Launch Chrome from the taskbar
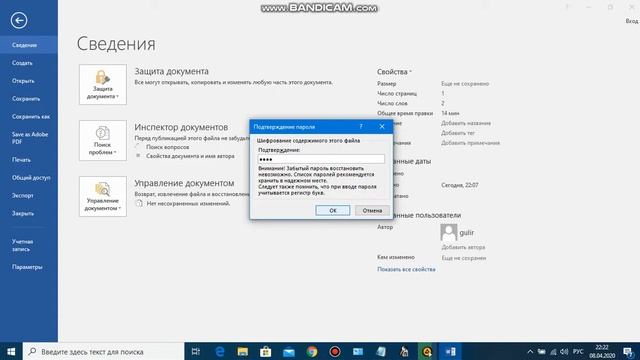Image resolution: width=640 pixels, height=360 pixels. click(312, 351)
